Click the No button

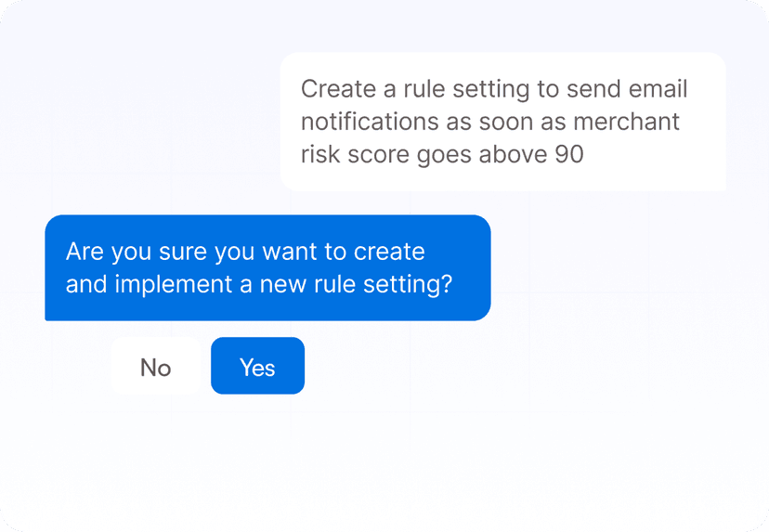pyautogui.click(x=155, y=367)
